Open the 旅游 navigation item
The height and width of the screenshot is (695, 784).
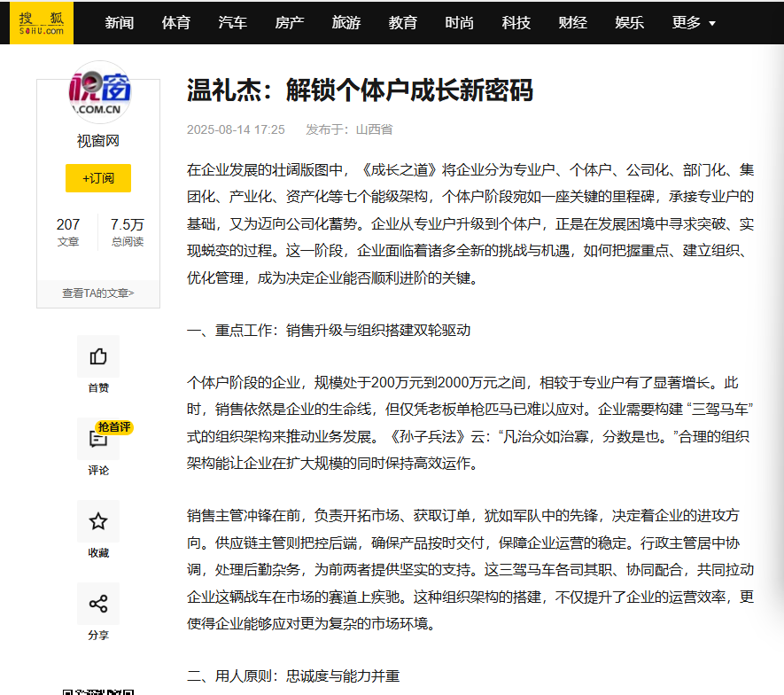coord(346,23)
